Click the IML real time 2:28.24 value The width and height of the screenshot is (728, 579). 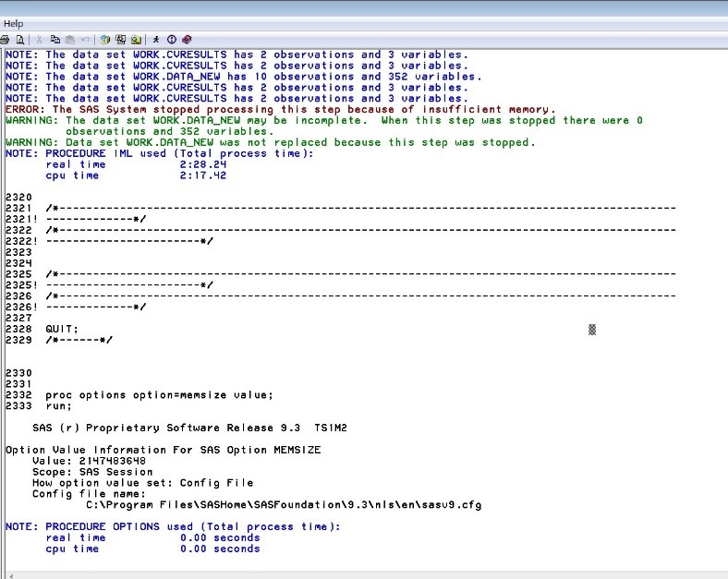(203, 164)
